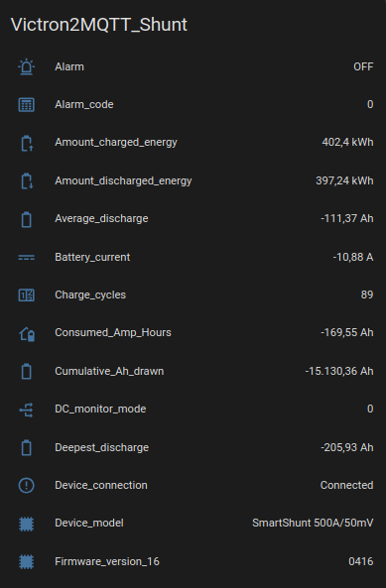The height and width of the screenshot is (588, 386).
Task: Open the Cumulative_Ah_drawn entity details
Action: pos(193,371)
